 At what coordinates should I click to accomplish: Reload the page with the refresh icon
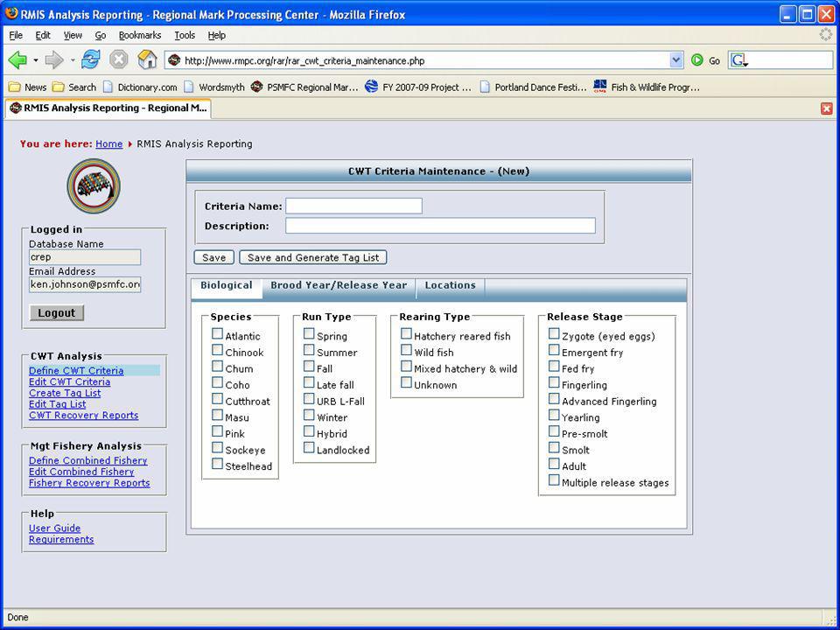[x=90, y=60]
